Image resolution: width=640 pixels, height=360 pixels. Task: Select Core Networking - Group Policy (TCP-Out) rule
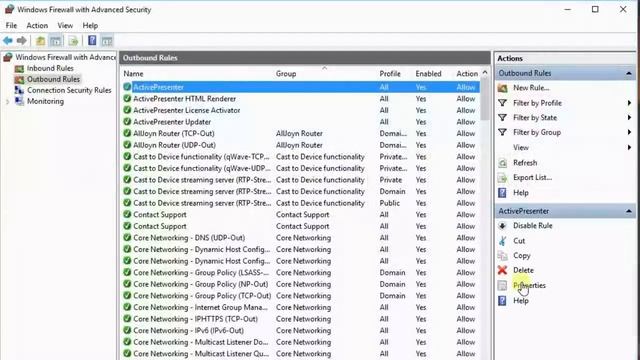[301, 296]
